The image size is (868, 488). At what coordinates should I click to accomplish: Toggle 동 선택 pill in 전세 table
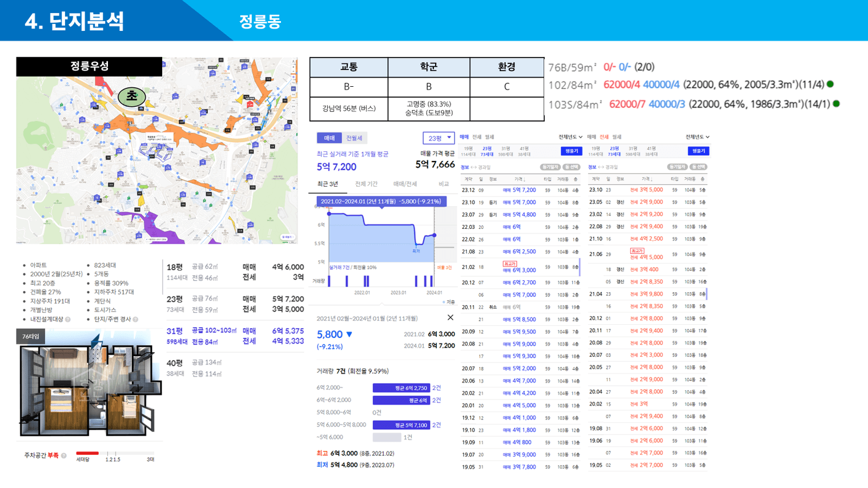click(698, 167)
